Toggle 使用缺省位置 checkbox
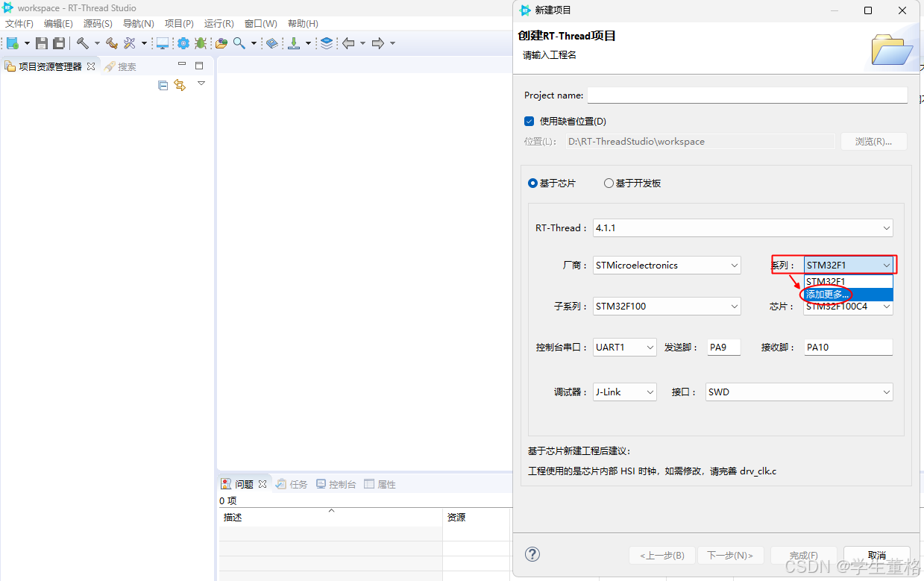This screenshot has width=924, height=581. click(x=529, y=121)
